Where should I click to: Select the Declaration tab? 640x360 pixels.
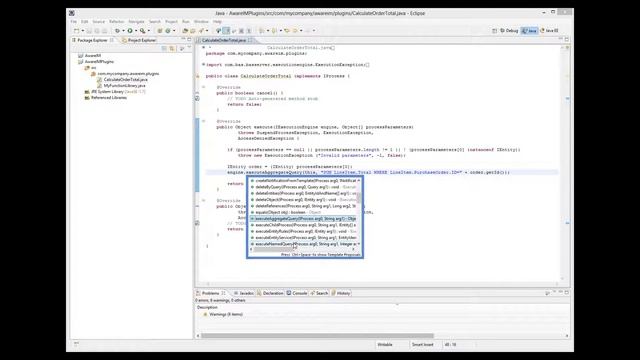(x=270, y=293)
